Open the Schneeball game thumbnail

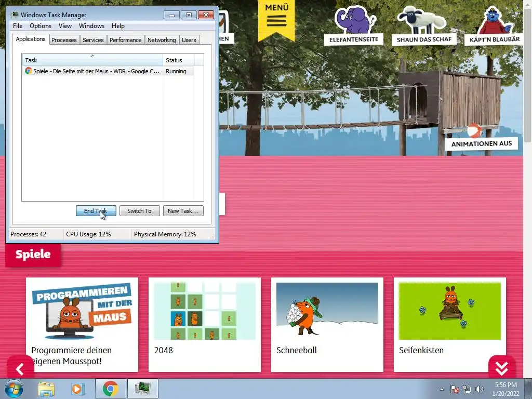pyautogui.click(x=327, y=311)
